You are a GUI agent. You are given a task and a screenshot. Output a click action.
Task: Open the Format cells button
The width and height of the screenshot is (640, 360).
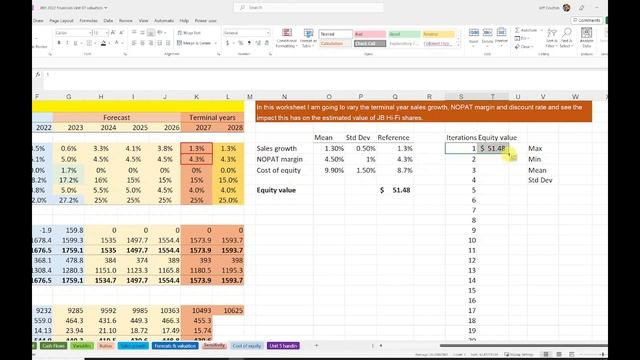click(501, 36)
